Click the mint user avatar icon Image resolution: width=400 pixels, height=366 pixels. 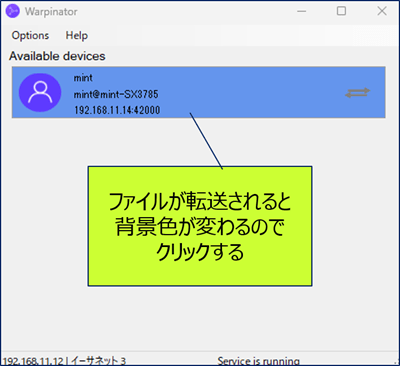(40, 92)
